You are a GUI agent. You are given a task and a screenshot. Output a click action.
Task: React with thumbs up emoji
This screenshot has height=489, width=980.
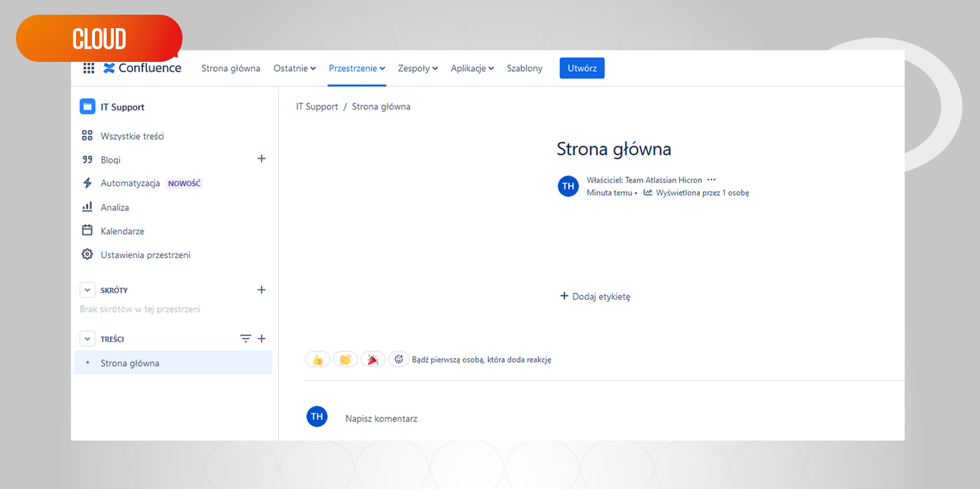pyautogui.click(x=318, y=360)
